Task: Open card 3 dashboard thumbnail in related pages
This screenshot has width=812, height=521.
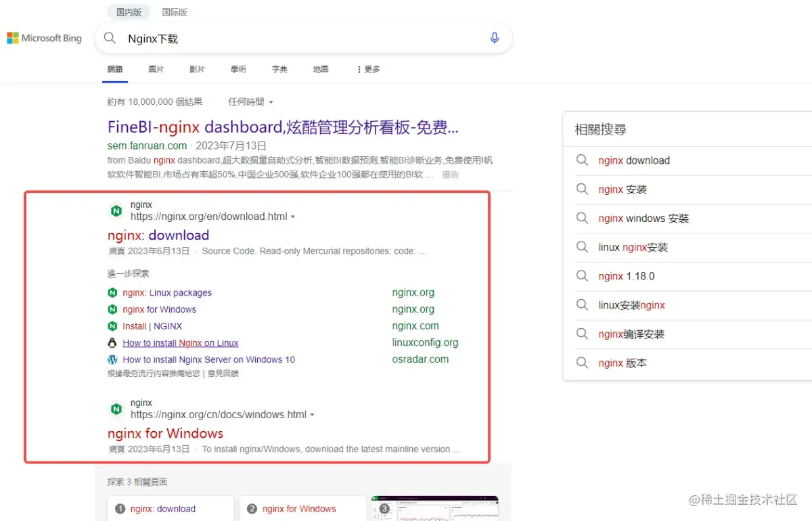Action: (x=435, y=509)
